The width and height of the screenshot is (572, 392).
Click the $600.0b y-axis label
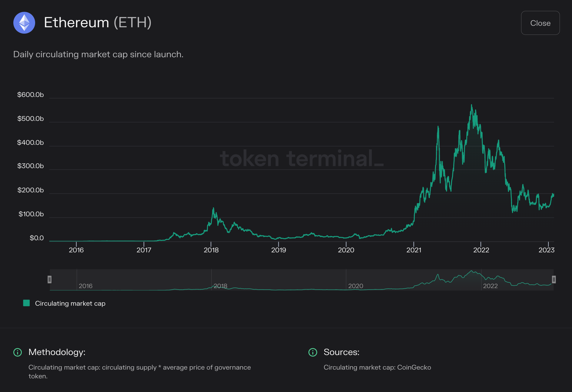(x=30, y=95)
